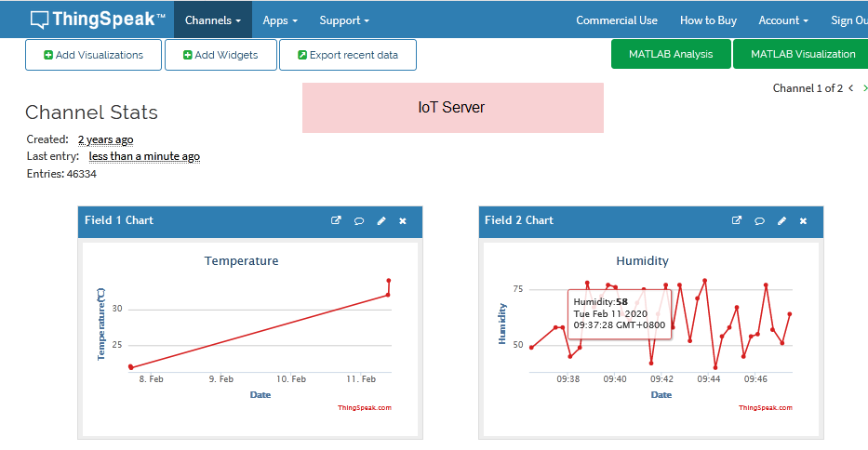Click the Field 1 Chart header title
Image resolution: width=868 pixels, height=450 pixels.
(x=119, y=220)
